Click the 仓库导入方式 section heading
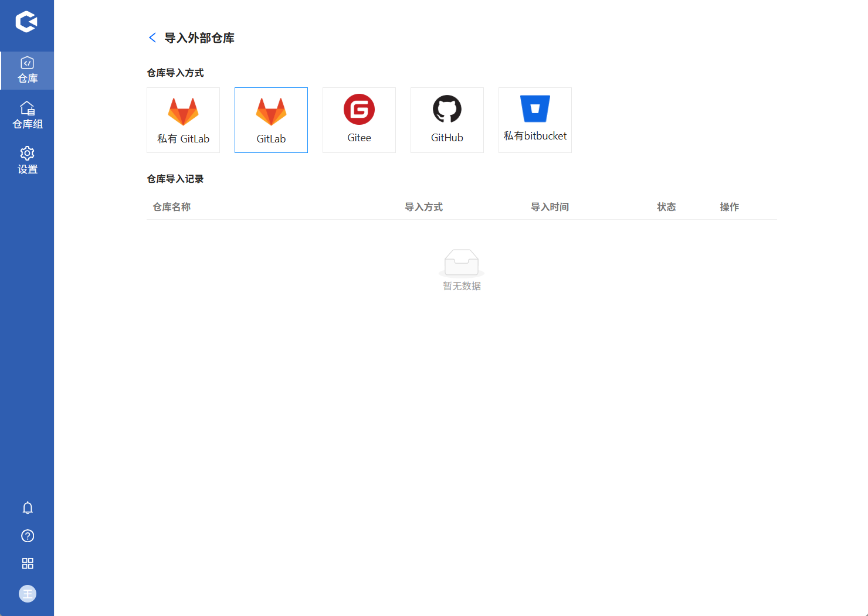 coord(175,73)
